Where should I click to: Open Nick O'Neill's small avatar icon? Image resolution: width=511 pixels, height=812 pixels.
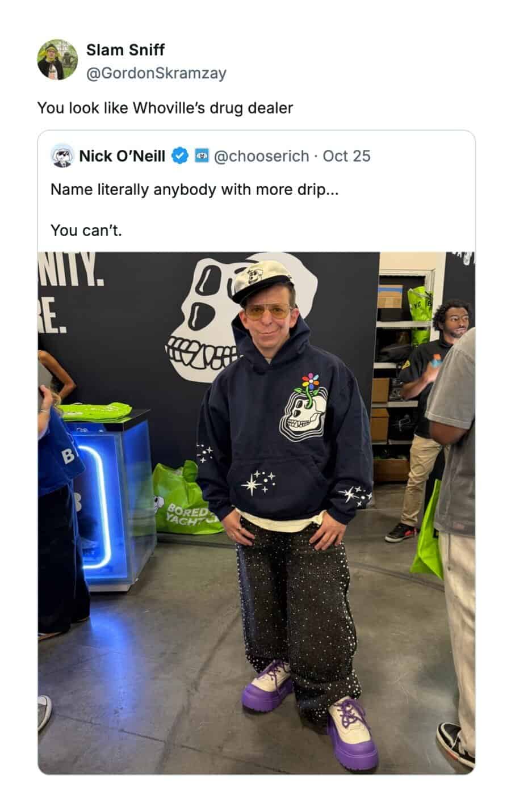pyautogui.click(x=62, y=156)
